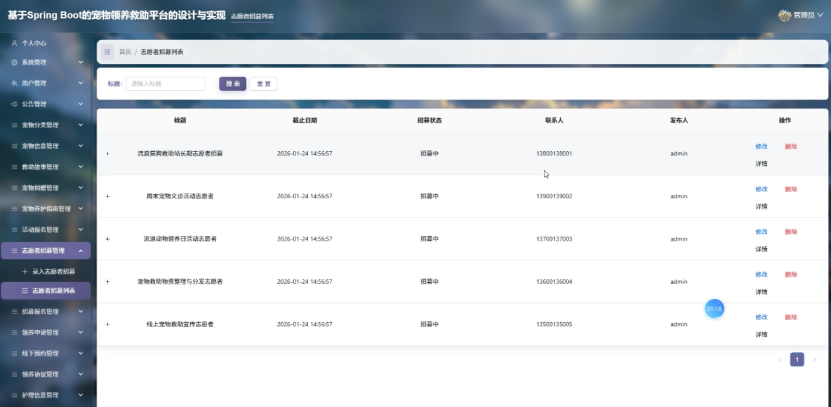Click 修改 for 流浪猫狗救助站长期志愿者招募
The height and width of the screenshot is (407, 831).
761,147
